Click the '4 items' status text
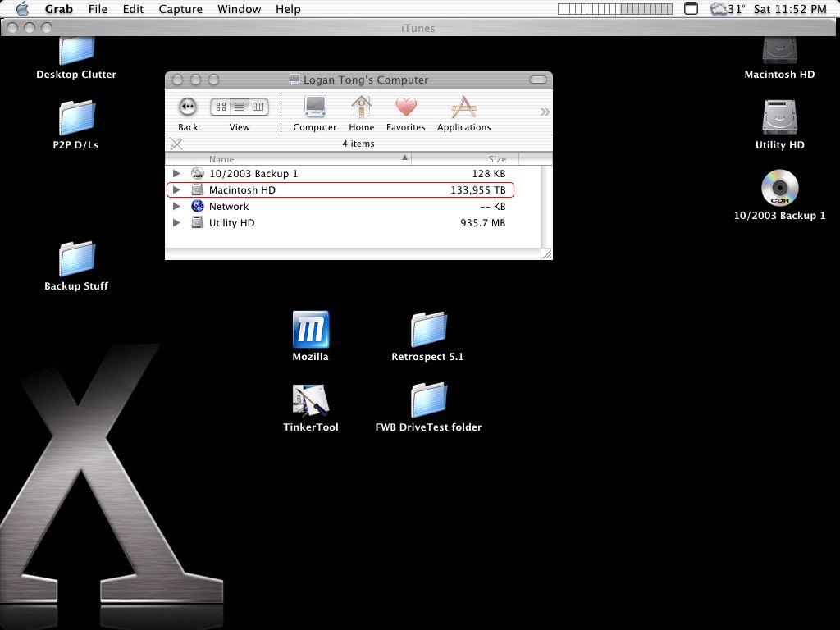 click(x=358, y=144)
